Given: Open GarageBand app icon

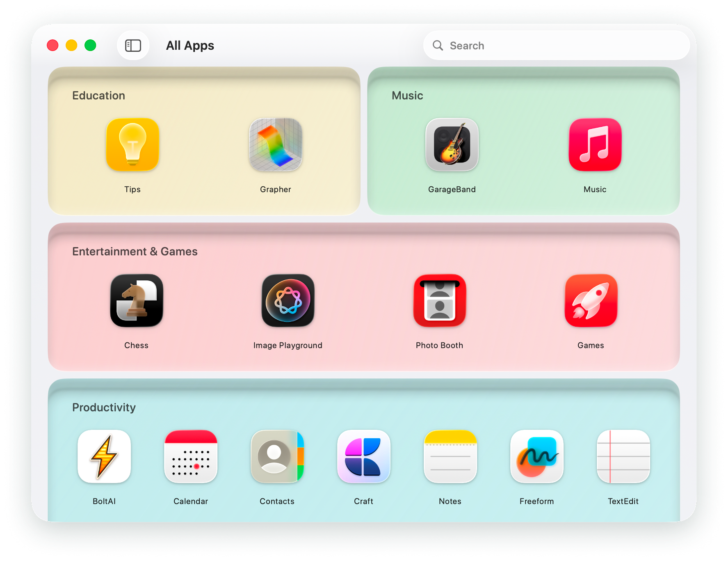Looking at the screenshot, I should (452, 144).
